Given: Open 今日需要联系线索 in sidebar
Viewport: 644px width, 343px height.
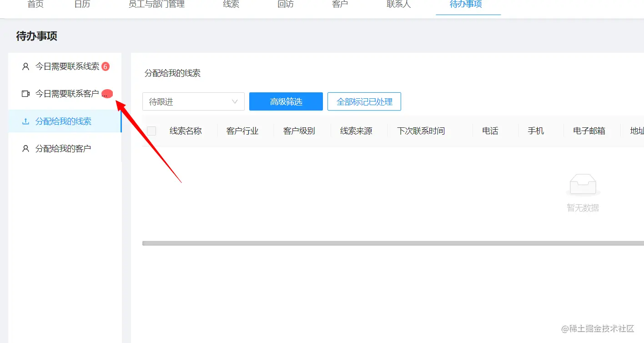Looking at the screenshot, I should point(65,66).
